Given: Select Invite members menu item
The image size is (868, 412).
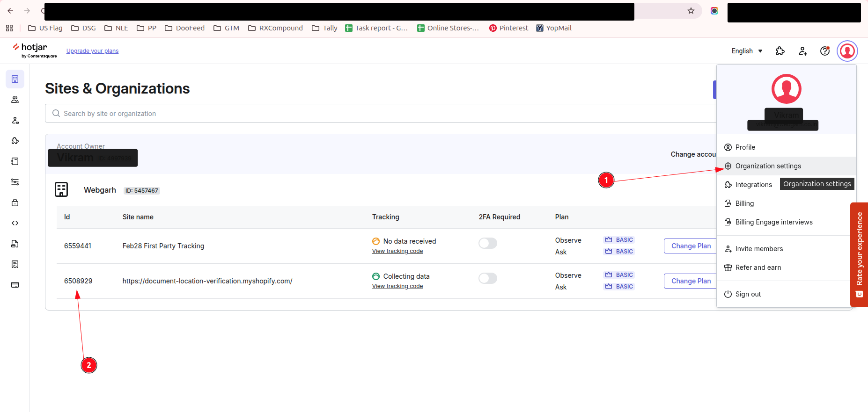Looking at the screenshot, I should point(787,249).
